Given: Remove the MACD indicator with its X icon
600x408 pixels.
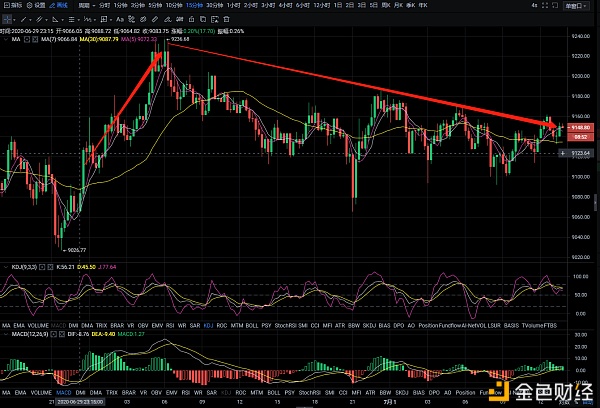Looking at the screenshot, I should [x=62, y=334].
